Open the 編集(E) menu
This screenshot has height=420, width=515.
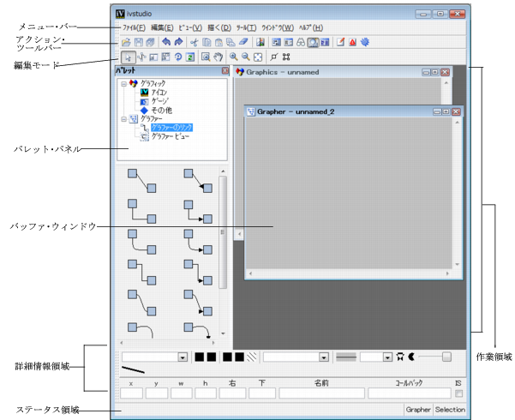tap(162, 27)
